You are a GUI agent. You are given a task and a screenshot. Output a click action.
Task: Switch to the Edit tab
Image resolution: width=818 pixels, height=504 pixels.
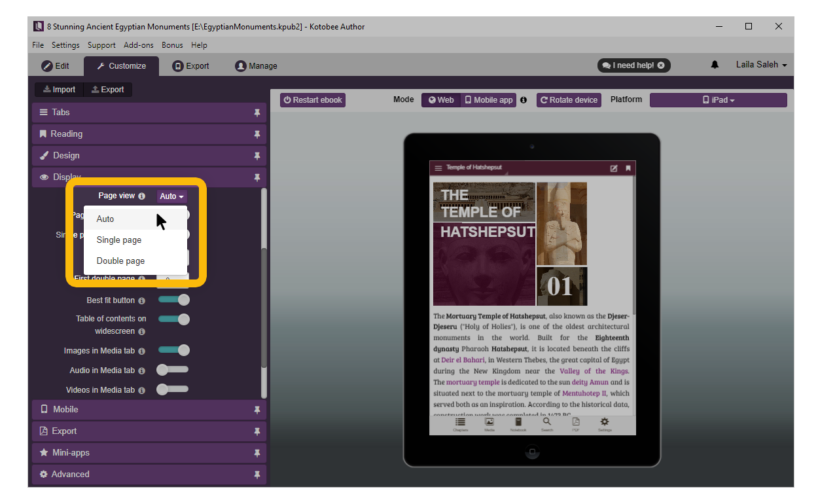[x=56, y=66]
